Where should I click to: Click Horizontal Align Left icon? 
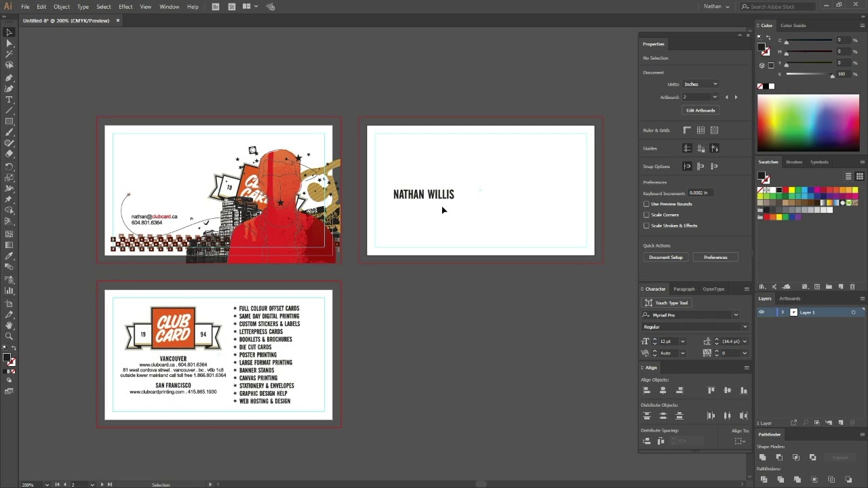coord(647,390)
